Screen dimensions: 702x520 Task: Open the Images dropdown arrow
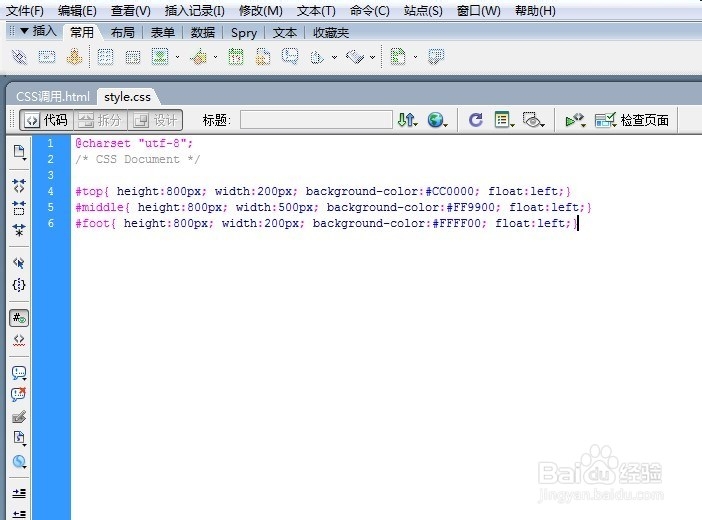pyautogui.click(x=177, y=57)
